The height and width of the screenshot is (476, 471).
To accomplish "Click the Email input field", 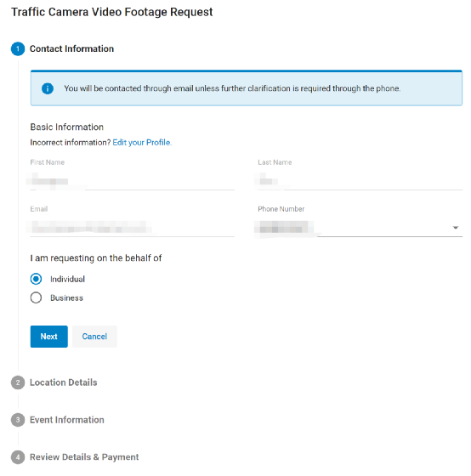I will [x=132, y=228].
